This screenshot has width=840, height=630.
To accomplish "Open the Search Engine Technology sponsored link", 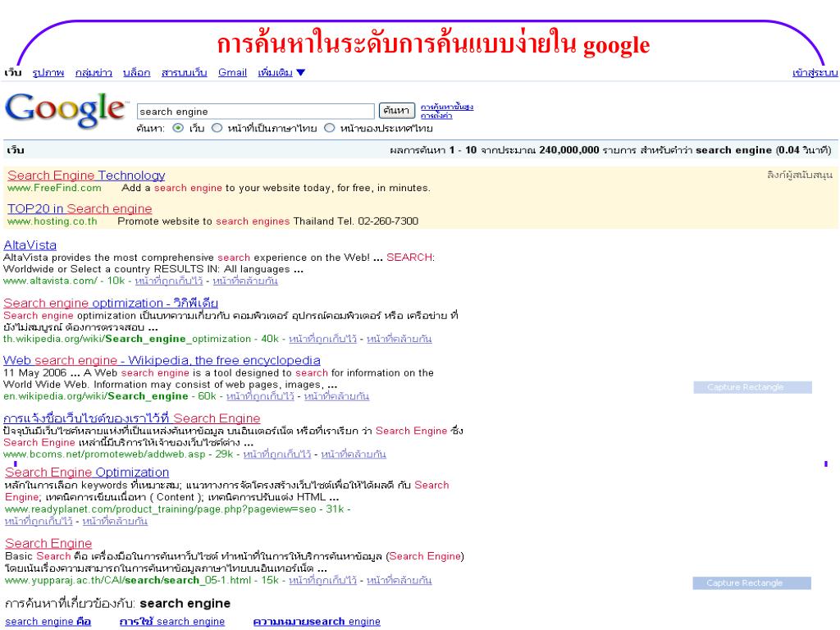I will [86, 176].
